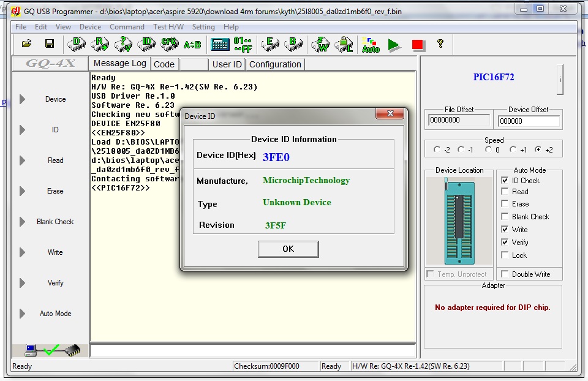Expand the Write sidebar arrow

pyautogui.click(x=22, y=252)
